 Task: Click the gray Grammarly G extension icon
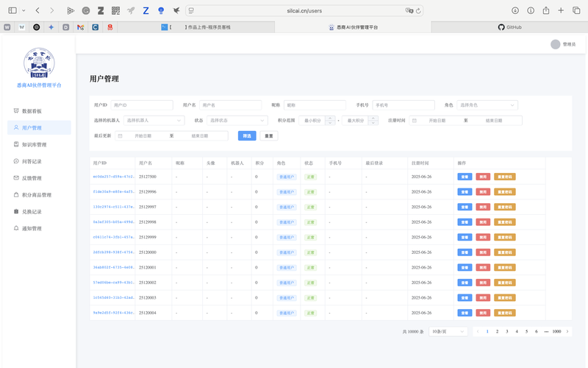click(86, 10)
